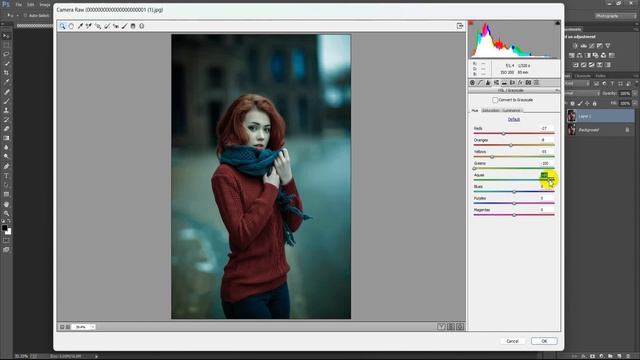Select the Hand tool in Camera Raw toolbar
This screenshot has width=640, height=360.
point(71,26)
